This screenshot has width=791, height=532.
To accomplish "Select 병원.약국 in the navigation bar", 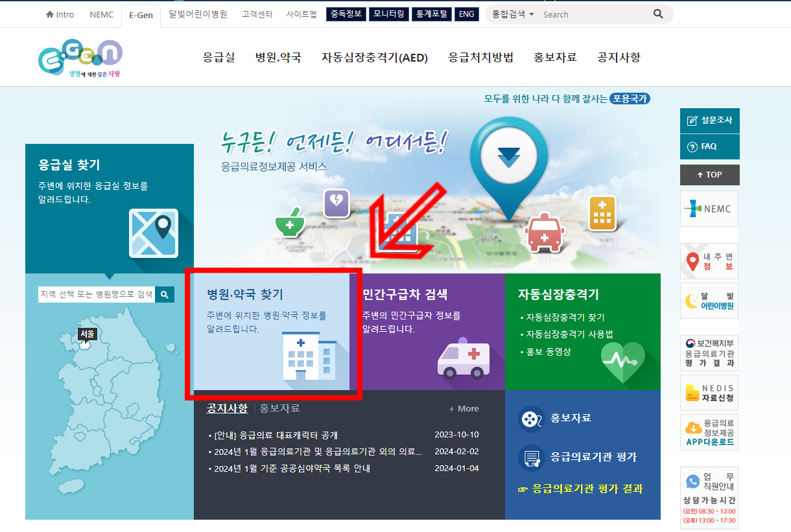I will pyautogui.click(x=277, y=57).
